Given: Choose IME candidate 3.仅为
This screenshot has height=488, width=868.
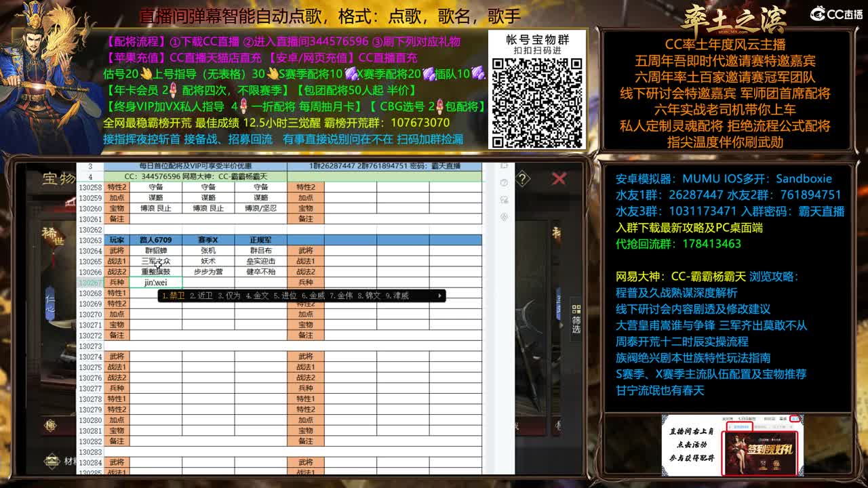Looking at the screenshot, I should pos(229,296).
